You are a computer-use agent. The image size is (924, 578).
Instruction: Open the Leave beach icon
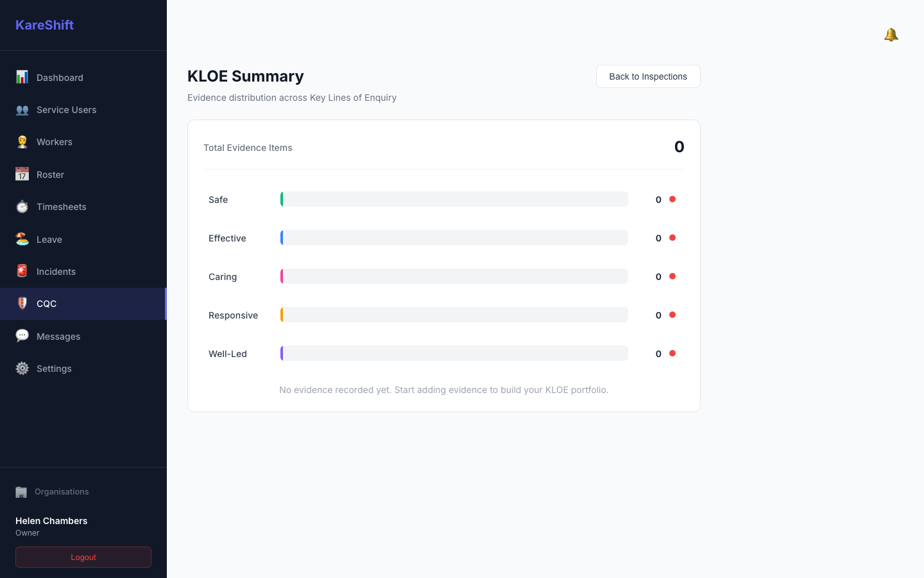22,239
